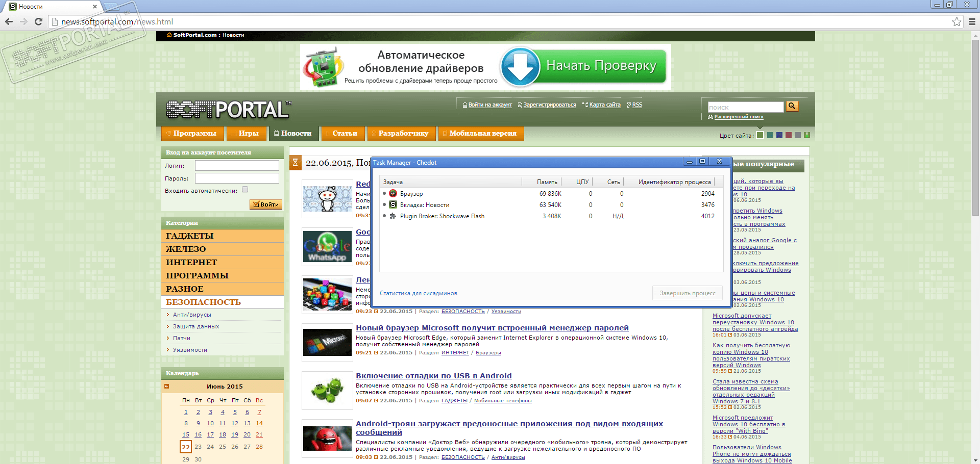Viewport: 980px width, 464px height.
Task: Open the Мобильная версия tab
Action: click(x=480, y=133)
